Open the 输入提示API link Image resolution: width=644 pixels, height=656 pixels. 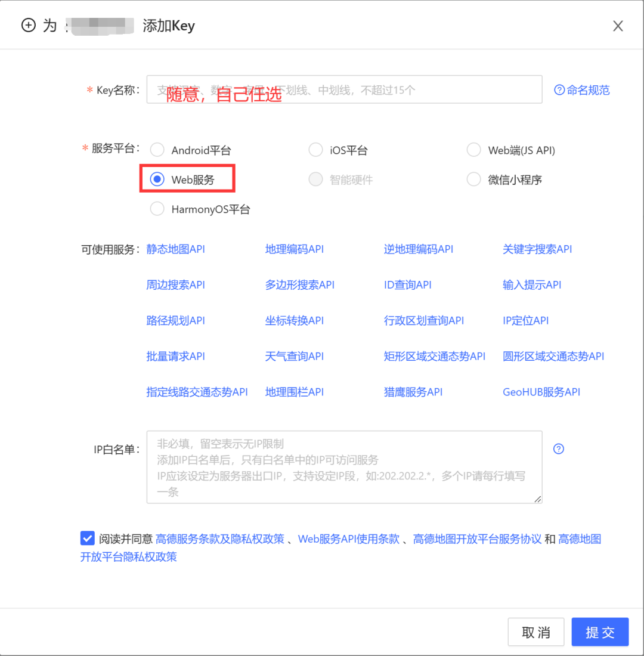(x=532, y=285)
